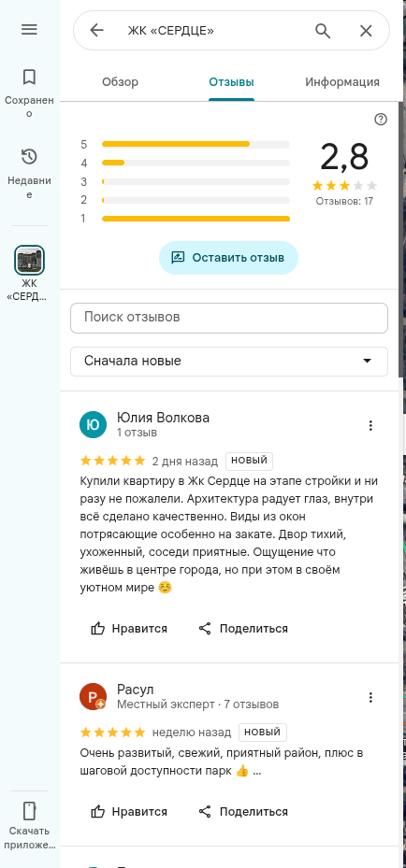
Task: Like Юлия Волкова's review with Нравится
Action: (129, 628)
